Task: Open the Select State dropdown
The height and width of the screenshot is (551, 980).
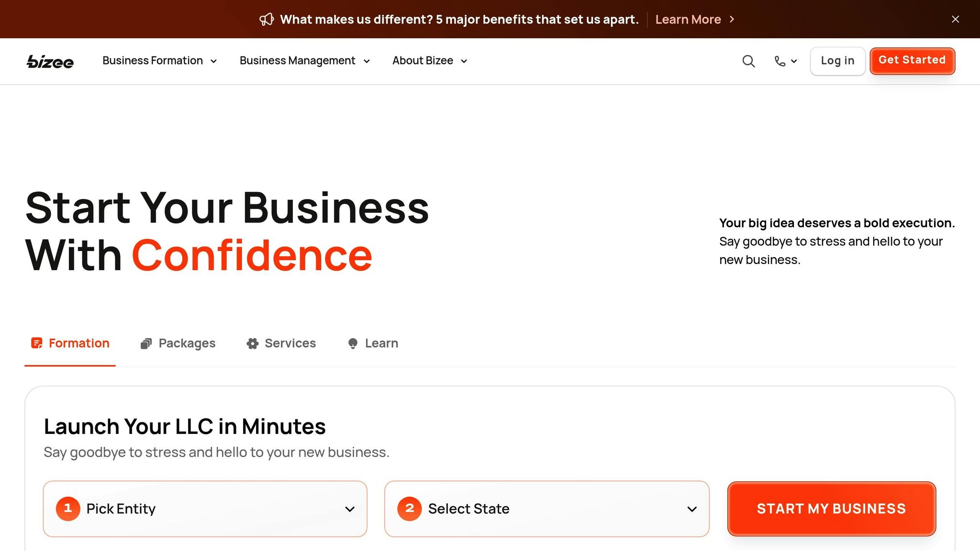Action: tap(546, 509)
